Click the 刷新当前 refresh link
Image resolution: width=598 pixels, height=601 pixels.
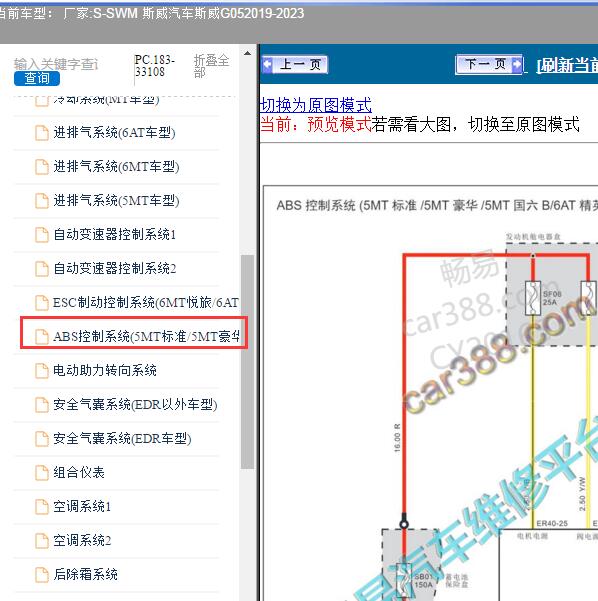click(567, 66)
